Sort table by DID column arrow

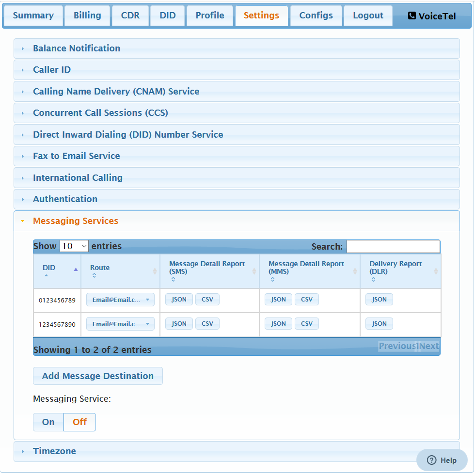[76, 270]
